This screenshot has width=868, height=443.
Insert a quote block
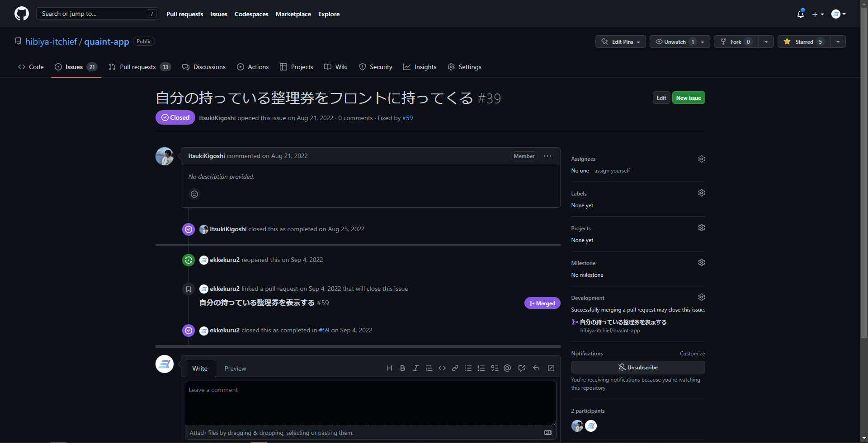point(429,368)
